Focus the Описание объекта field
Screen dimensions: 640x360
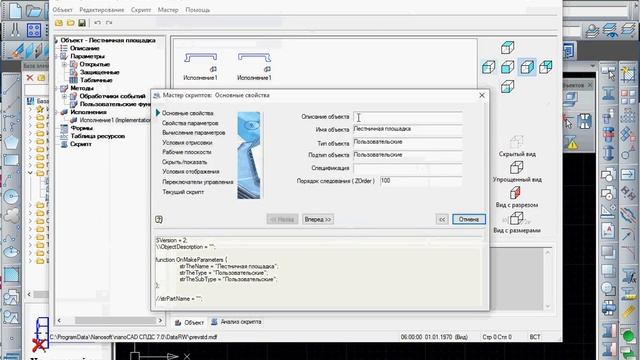click(x=408, y=117)
